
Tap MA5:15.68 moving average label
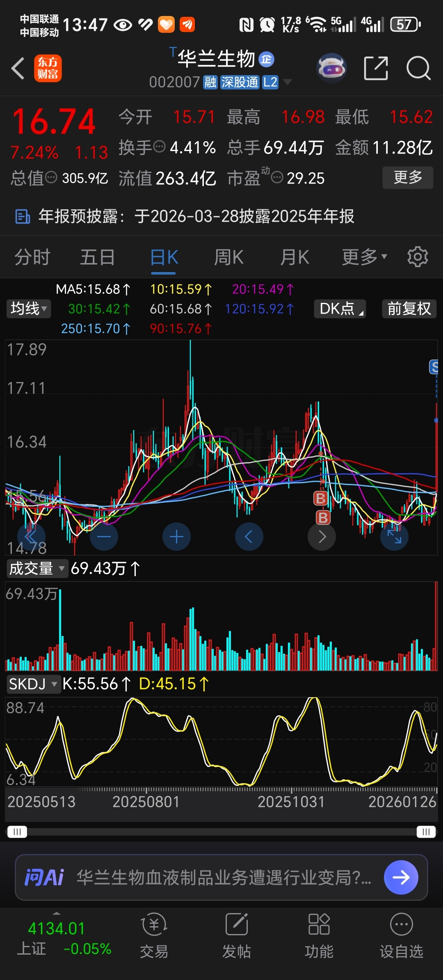[93, 289]
